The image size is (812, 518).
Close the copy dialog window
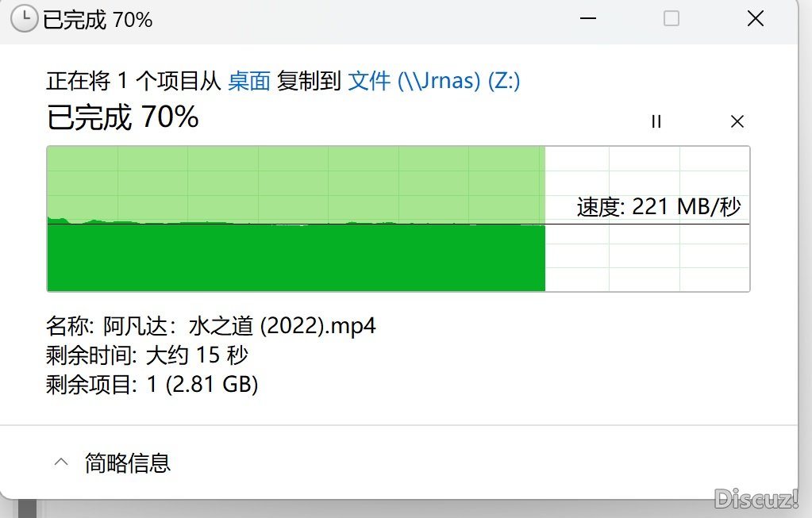coord(756,18)
